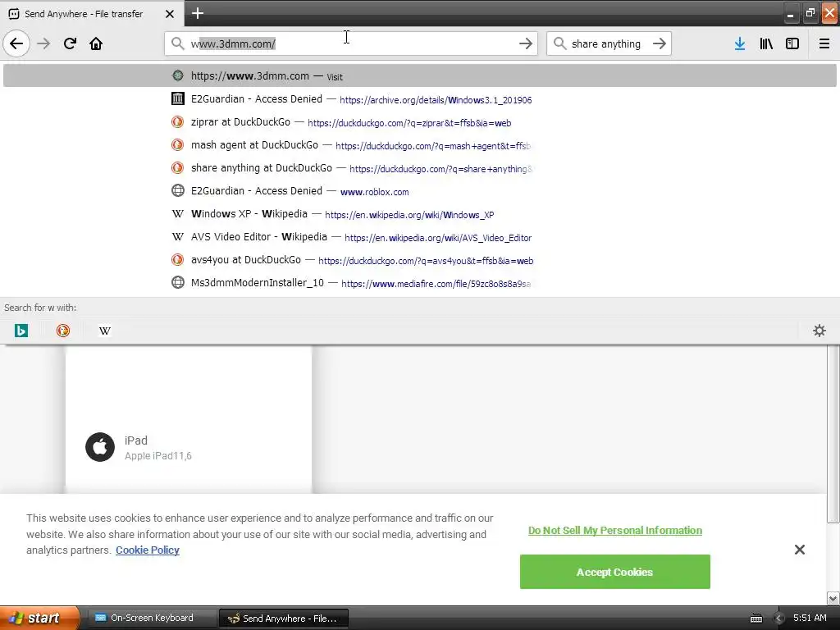Choose the archive.org Windows3.1 suggestion
840x630 pixels.
(x=419, y=99)
